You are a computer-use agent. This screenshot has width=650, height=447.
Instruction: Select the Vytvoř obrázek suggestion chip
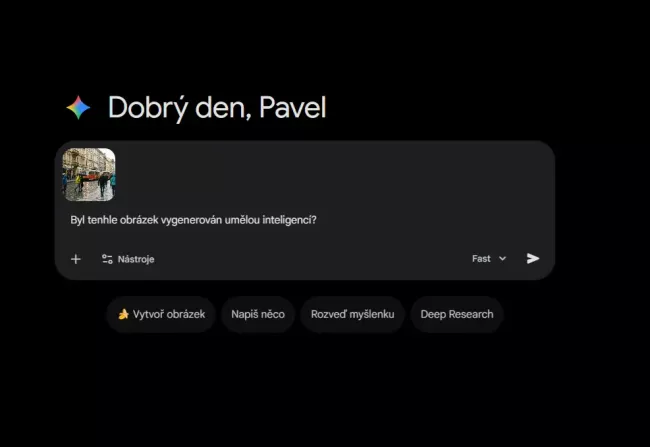161,314
